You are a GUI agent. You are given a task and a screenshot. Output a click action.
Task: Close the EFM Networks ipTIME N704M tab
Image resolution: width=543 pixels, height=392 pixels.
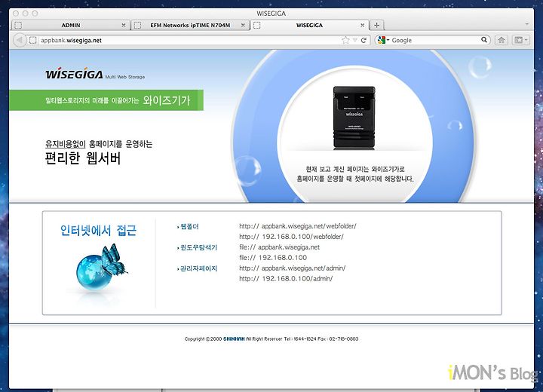243,26
